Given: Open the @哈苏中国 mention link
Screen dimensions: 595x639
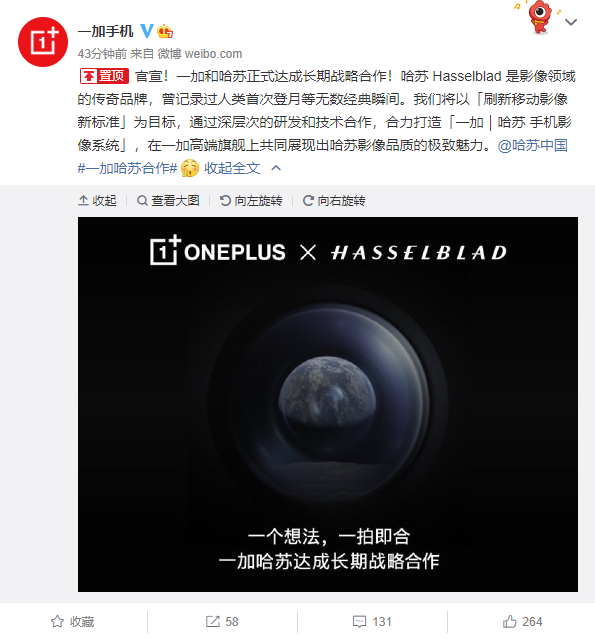Looking at the screenshot, I should pyautogui.click(x=532, y=145).
